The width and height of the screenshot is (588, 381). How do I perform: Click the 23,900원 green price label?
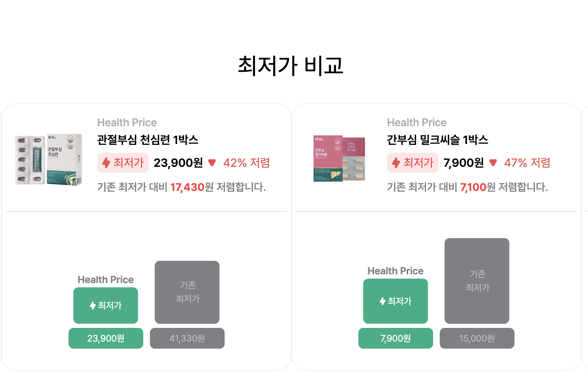click(x=105, y=338)
